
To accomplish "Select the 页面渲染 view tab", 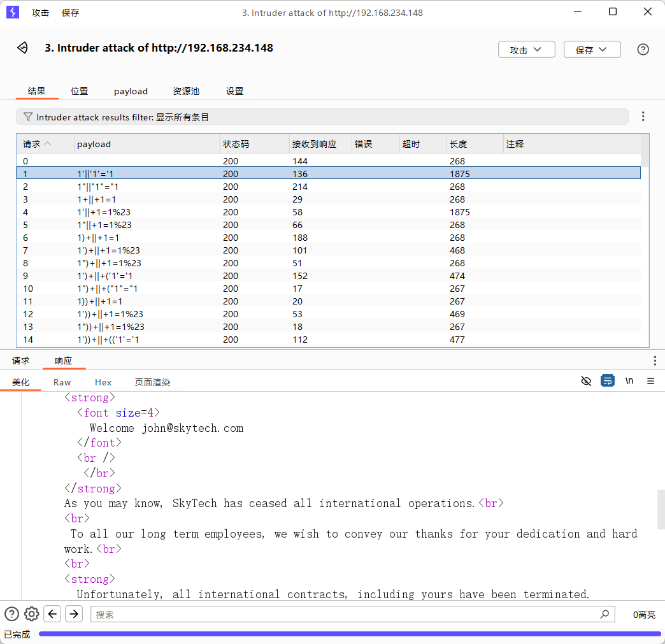I will coord(152,382).
